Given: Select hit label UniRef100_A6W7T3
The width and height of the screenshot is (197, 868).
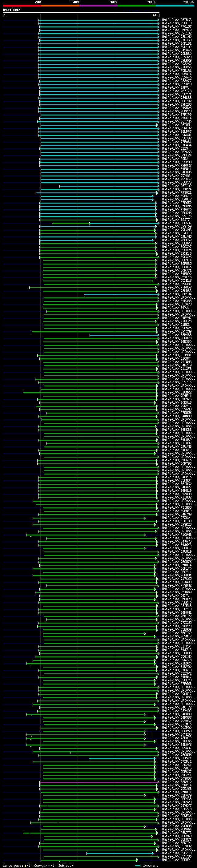Looking at the screenshot, I should click(176, 833).
